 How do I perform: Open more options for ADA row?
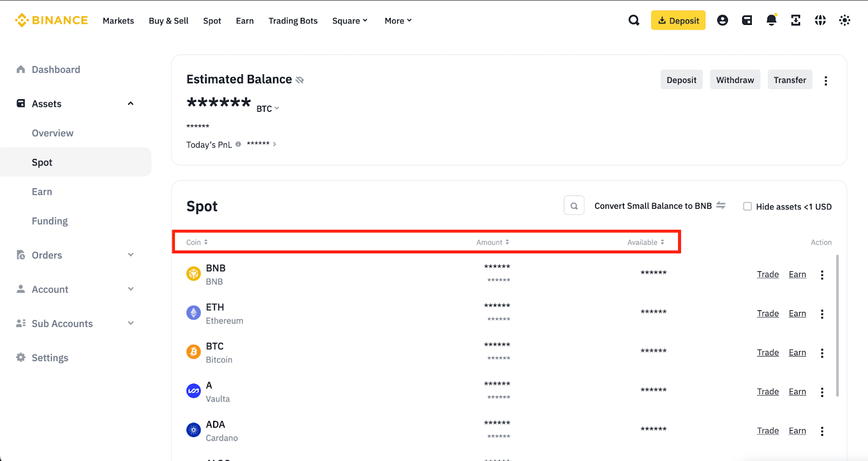tap(822, 431)
